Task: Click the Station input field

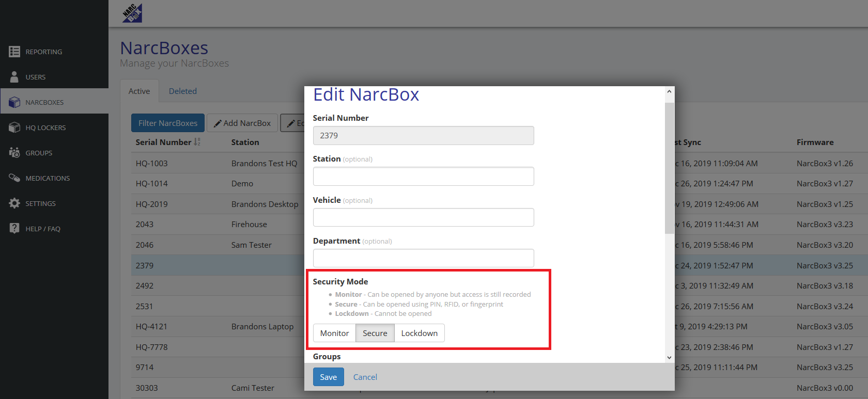Action: click(x=423, y=176)
